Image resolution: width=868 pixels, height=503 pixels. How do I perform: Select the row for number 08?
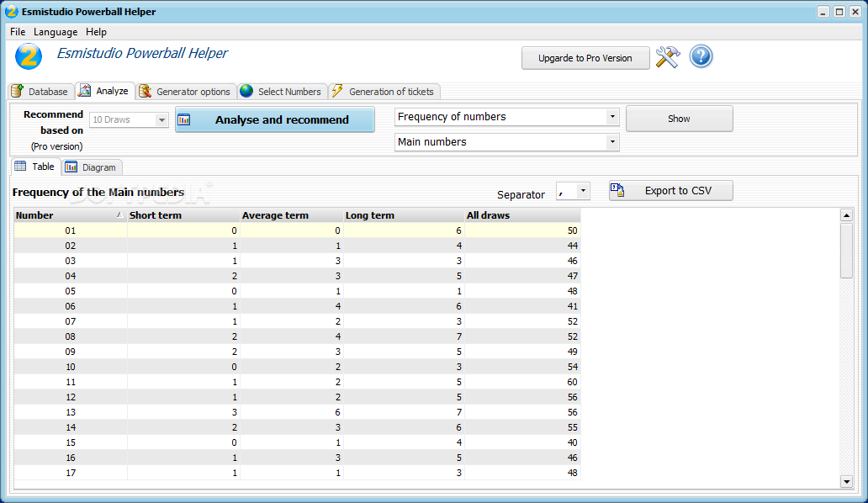pos(297,336)
